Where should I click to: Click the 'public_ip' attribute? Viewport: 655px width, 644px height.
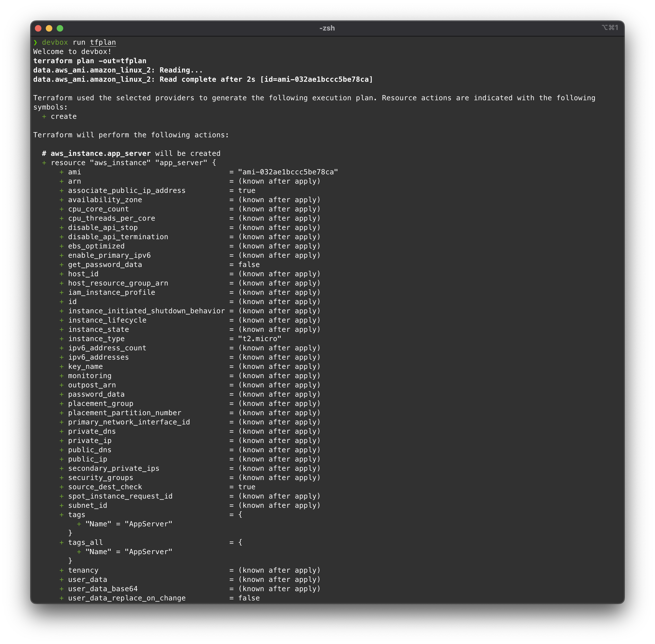point(88,459)
